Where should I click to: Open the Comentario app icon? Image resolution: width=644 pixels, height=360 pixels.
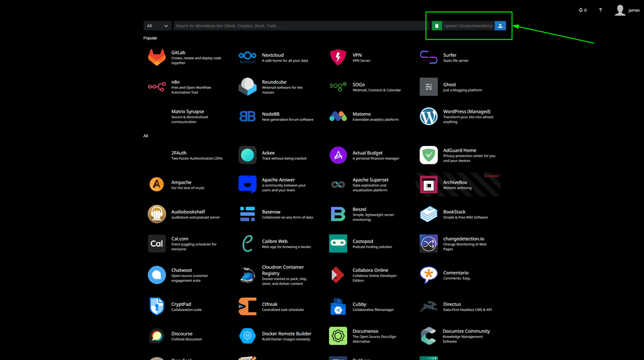coord(428,275)
